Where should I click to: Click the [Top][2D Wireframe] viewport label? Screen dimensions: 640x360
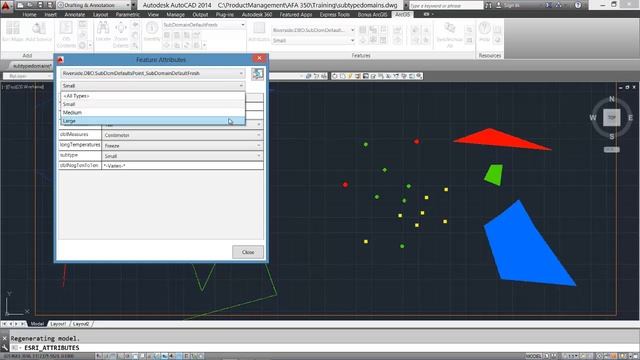pyautogui.click(x=23, y=87)
